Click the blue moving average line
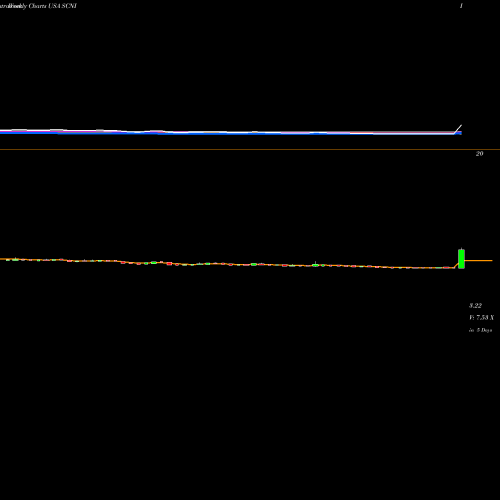Viewport: 500px width, 500px height. [230, 133]
